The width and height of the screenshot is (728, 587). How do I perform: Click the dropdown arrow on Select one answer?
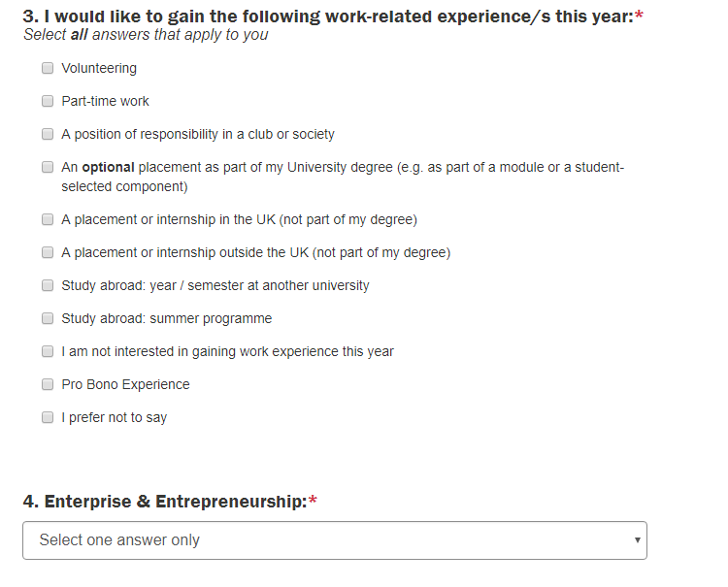pyautogui.click(x=638, y=540)
